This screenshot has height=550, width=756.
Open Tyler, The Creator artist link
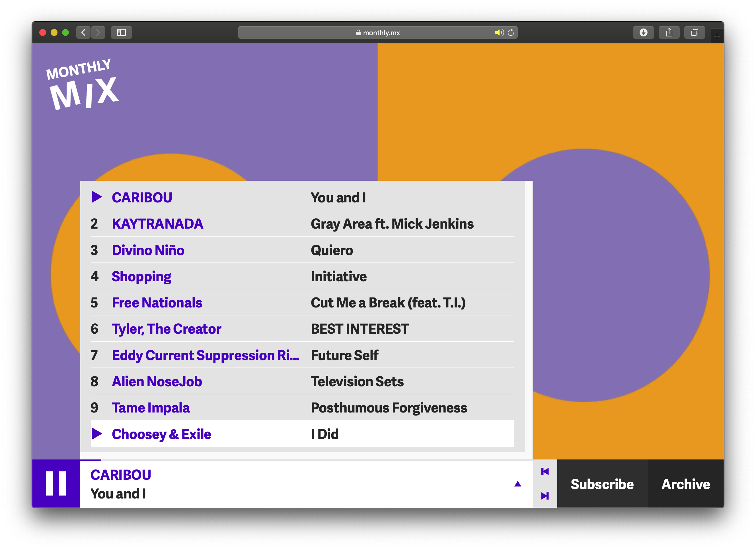(166, 329)
